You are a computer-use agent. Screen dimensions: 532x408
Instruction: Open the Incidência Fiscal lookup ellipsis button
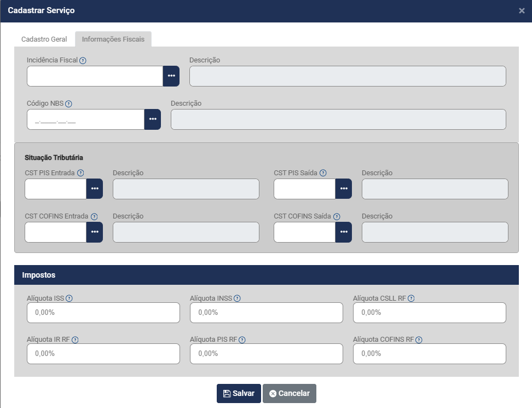[x=171, y=76]
